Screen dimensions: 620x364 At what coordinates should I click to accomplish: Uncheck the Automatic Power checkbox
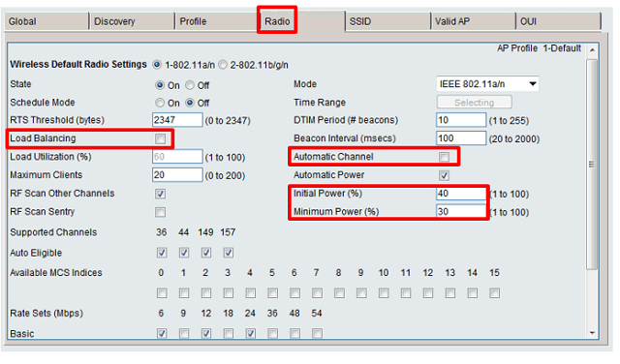coord(444,175)
